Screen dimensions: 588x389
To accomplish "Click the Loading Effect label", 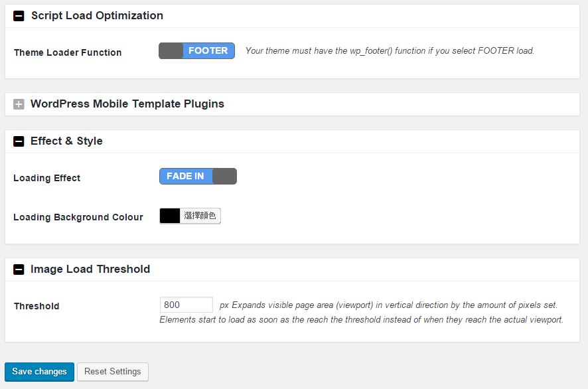I will (x=47, y=178).
